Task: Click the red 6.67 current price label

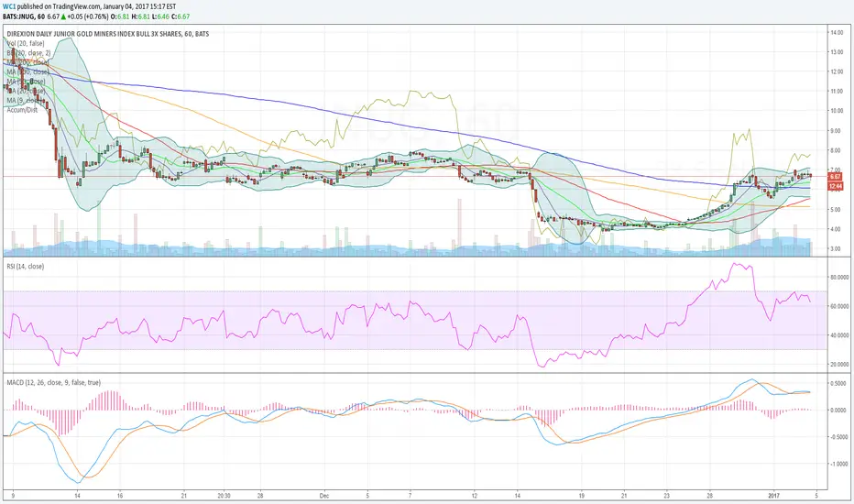Action: pyautogui.click(x=836, y=177)
